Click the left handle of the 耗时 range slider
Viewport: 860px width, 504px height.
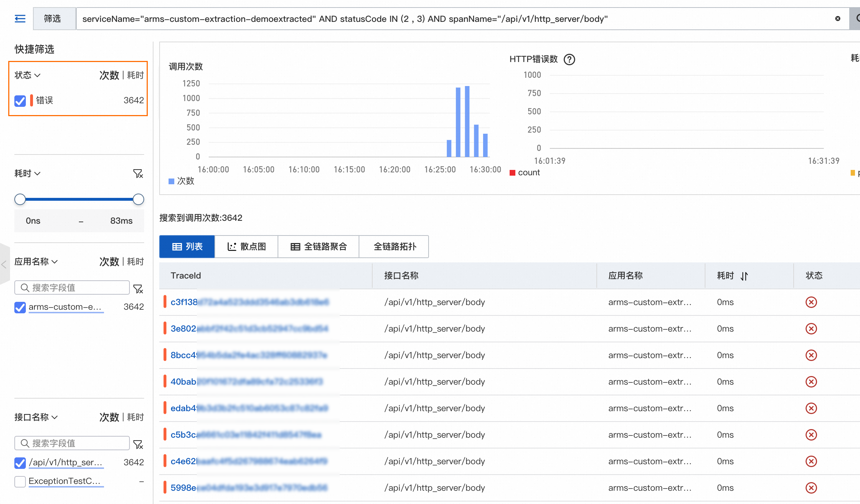[20, 199]
